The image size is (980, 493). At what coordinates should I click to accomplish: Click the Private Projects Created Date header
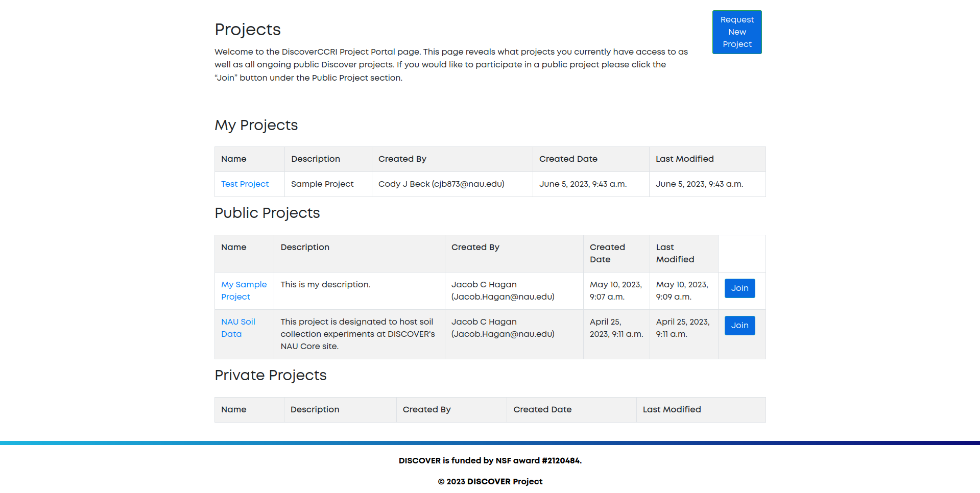(571, 410)
